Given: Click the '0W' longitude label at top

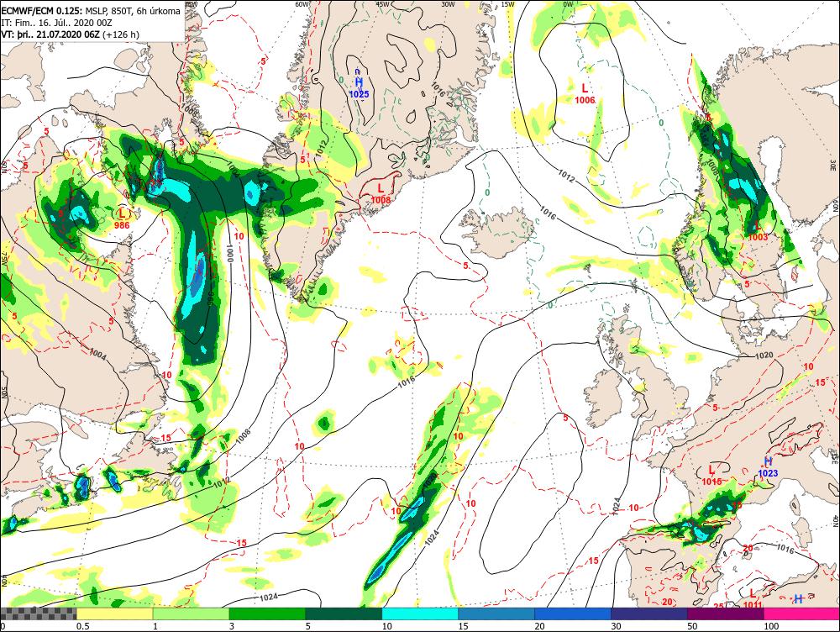Looking at the screenshot, I should tap(568, 3).
